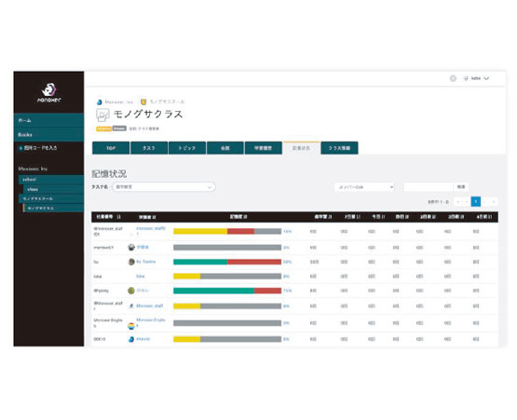Click the blue avatar in the last table row
517x420 pixels.
point(131,339)
